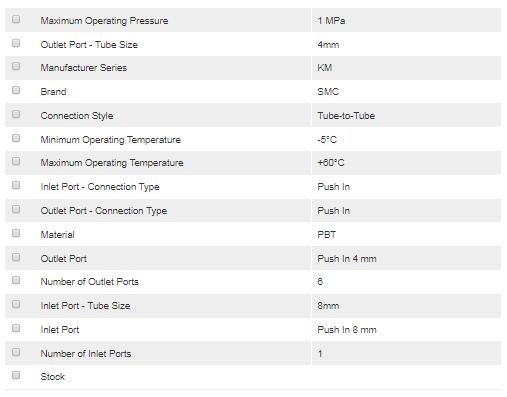
Task: Tick the Inlet Port - Tube Size checkbox
Action: (x=16, y=304)
